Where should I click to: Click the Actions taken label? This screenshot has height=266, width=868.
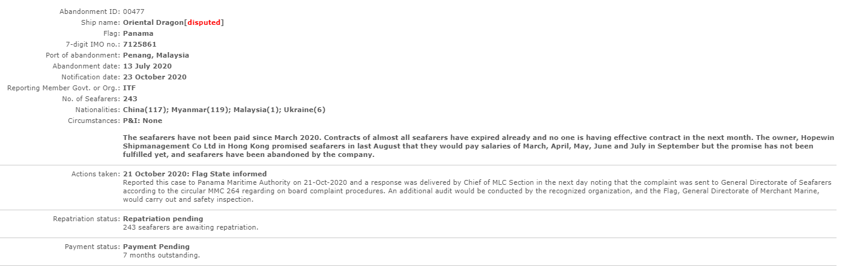pos(96,174)
